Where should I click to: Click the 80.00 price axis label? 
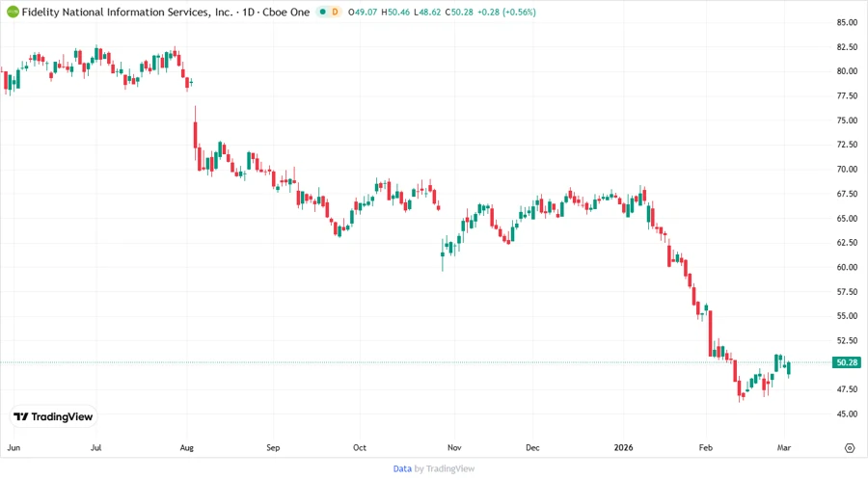click(847, 71)
